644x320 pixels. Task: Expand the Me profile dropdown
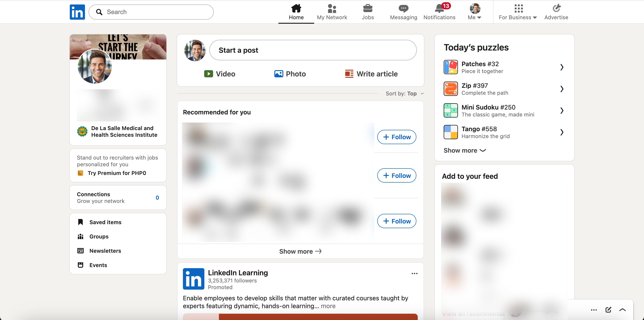tap(475, 12)
